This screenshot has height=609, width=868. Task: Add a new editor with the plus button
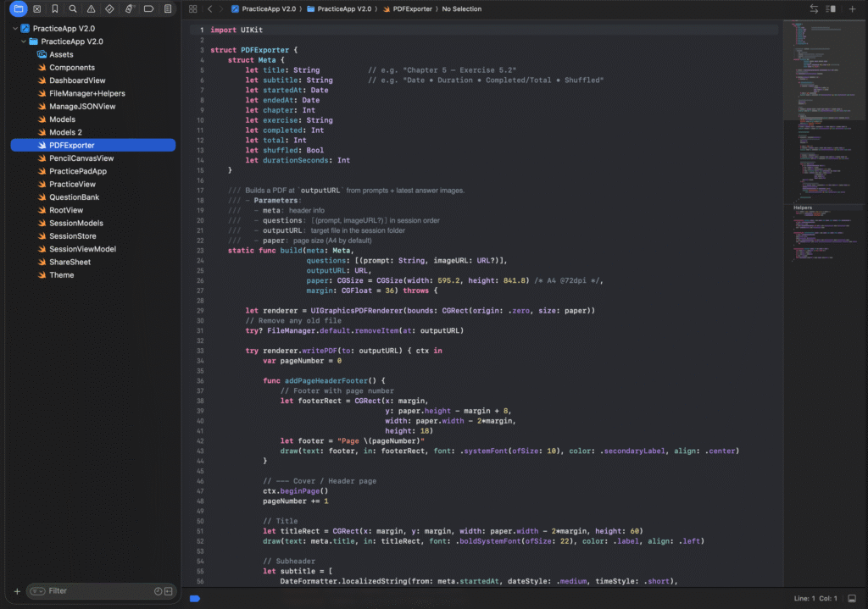pos(853,8)
